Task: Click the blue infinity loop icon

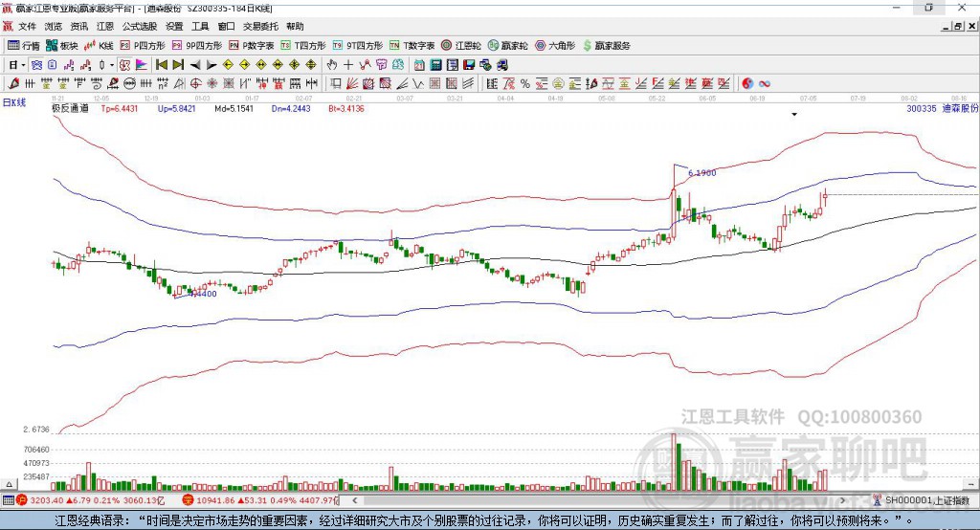Action: 765,83
